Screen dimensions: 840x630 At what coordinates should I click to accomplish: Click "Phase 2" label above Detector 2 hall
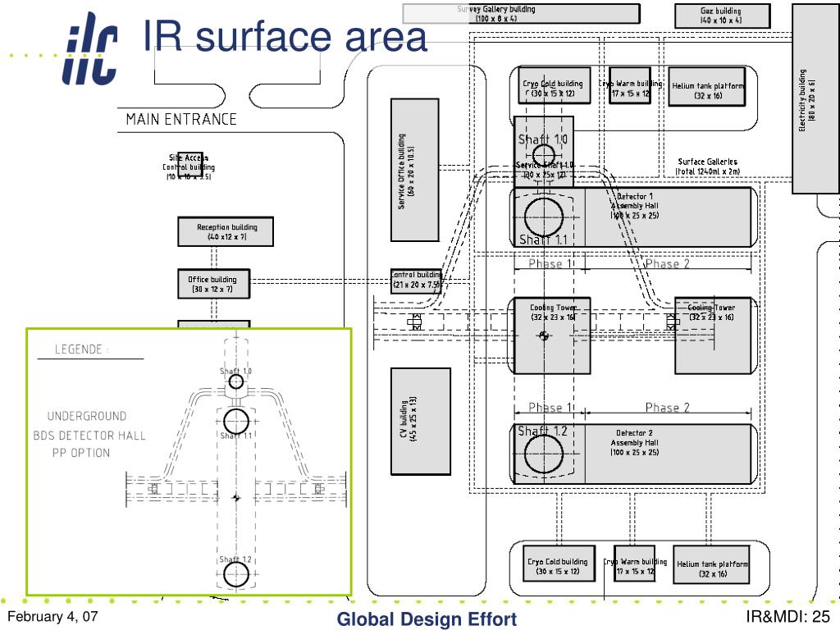pyautogui.click(x=668, y=407)
